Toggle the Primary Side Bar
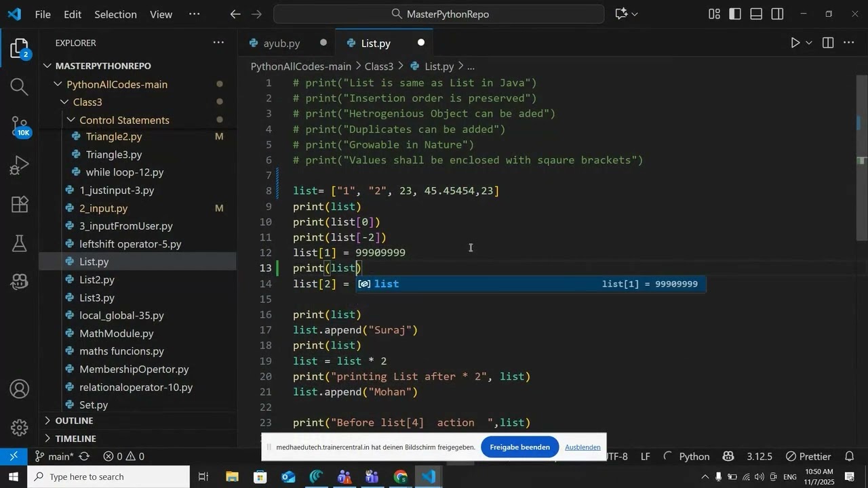This screenshot has height=488, width=868. click(736, 14)
